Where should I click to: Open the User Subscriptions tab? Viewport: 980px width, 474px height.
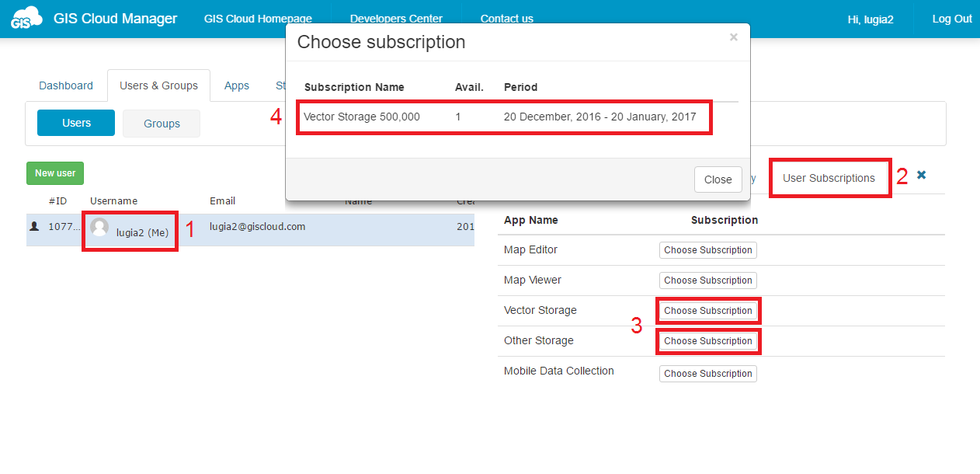coord(829,178)
